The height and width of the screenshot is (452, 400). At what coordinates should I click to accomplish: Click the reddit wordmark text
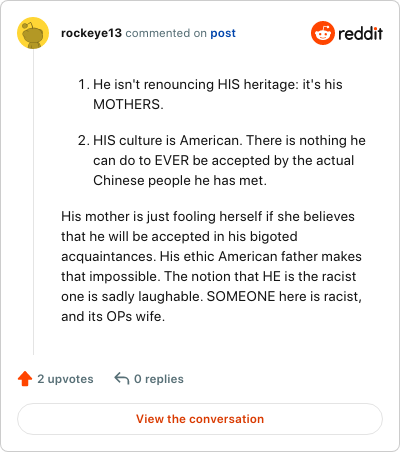(x=360, y=33)
